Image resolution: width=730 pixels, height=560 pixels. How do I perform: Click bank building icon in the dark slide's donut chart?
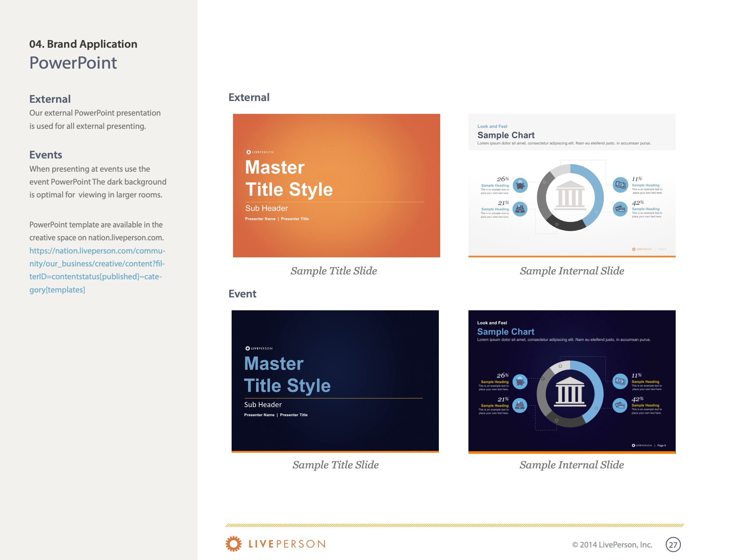(x=570, y=392)
